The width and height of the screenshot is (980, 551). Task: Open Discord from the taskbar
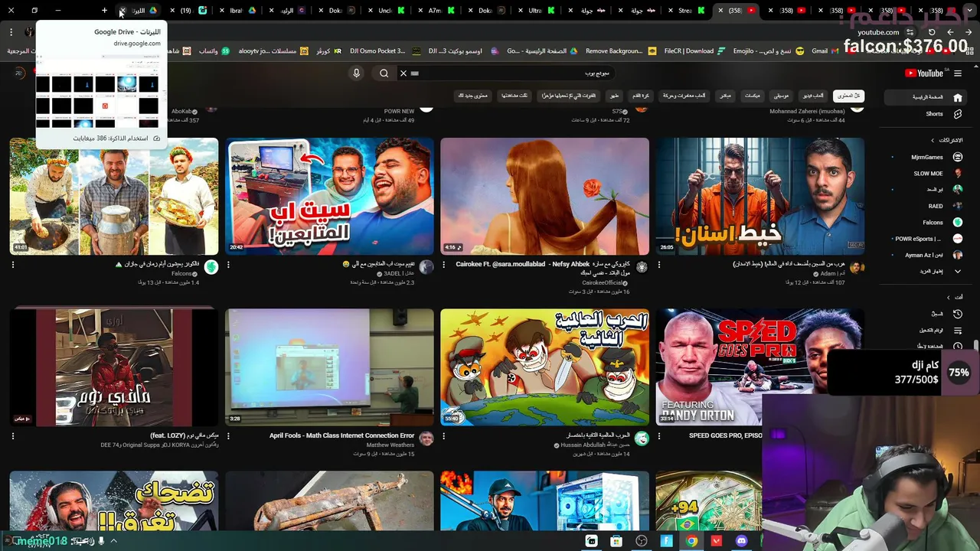[x=741, y=541]
